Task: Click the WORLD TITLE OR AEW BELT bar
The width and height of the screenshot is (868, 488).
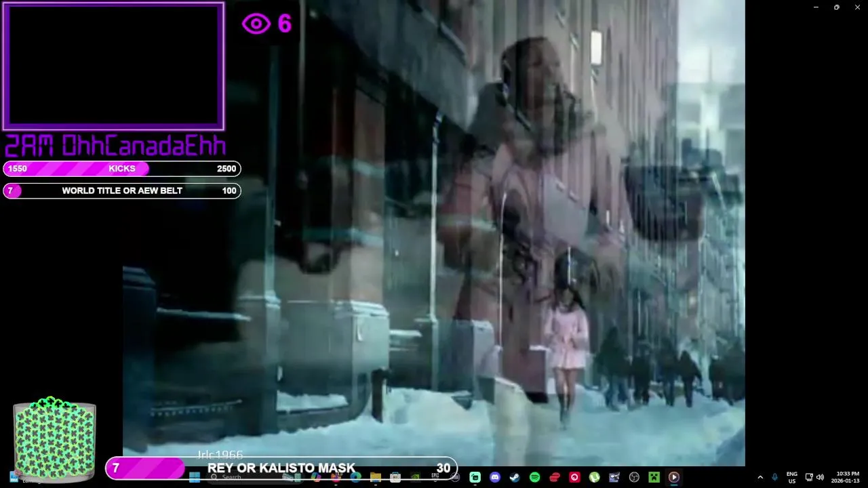Action: pos(122,190)
